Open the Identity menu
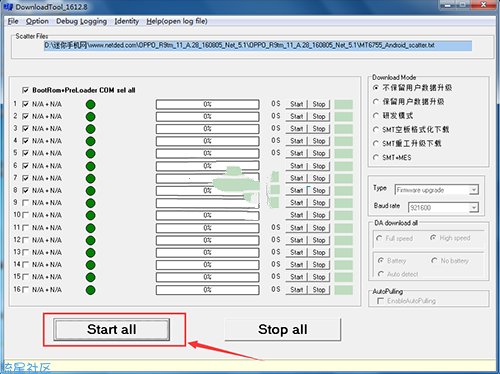 (x=127, y=21)
